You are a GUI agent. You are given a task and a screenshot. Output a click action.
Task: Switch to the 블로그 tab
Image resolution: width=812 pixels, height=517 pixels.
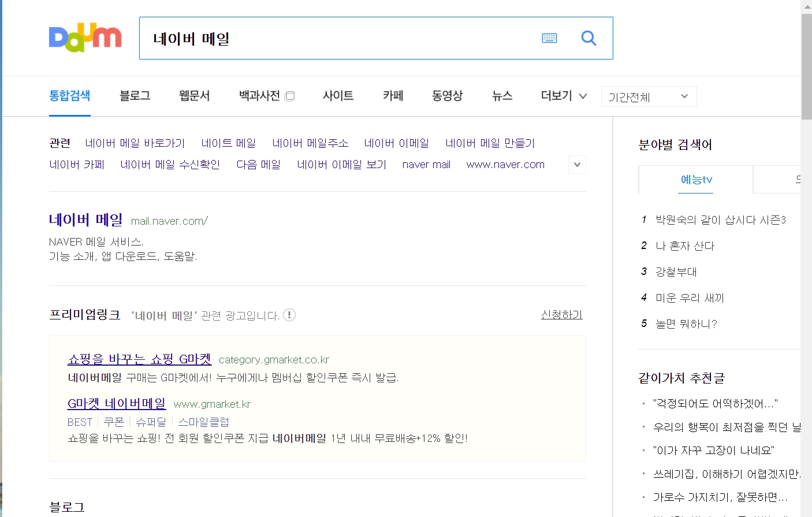(135, 96)
